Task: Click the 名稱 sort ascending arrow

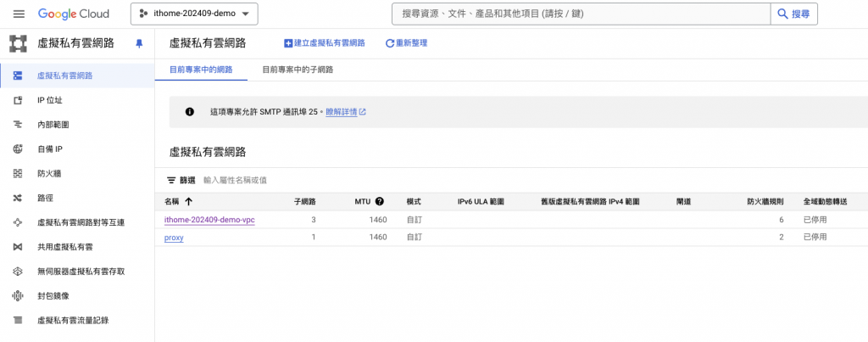Action: (x=188, y=201)
